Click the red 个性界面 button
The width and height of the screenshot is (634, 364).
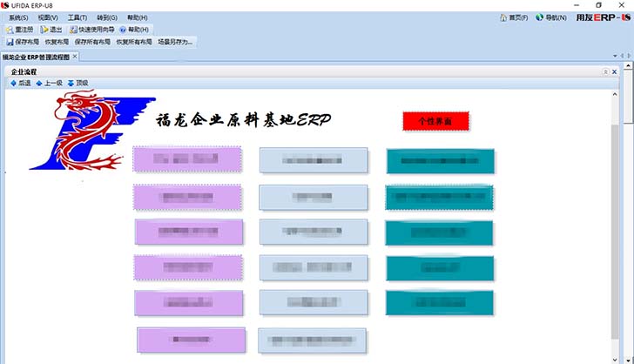435,121
